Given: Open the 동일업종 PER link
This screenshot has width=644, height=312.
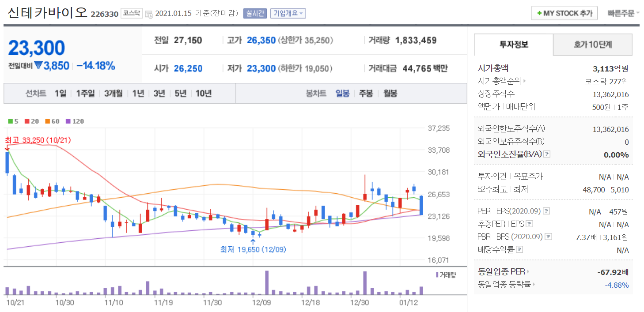Looking at the screenshot, I should point(503,271).
